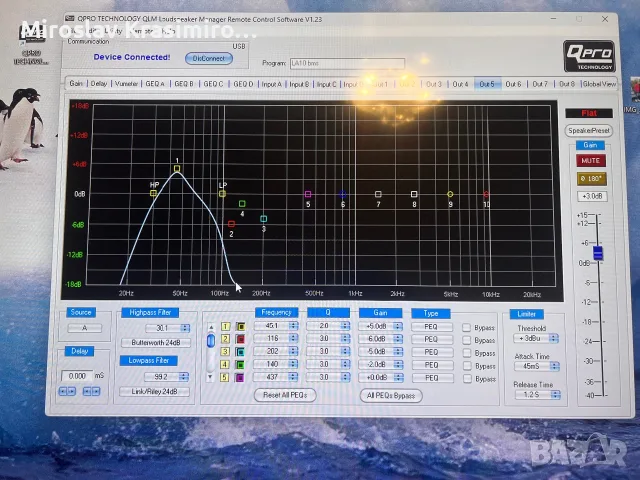This screenshot has width=640, height=480.
Task: Select PEQ node 7 on graph
Action: 378,194
